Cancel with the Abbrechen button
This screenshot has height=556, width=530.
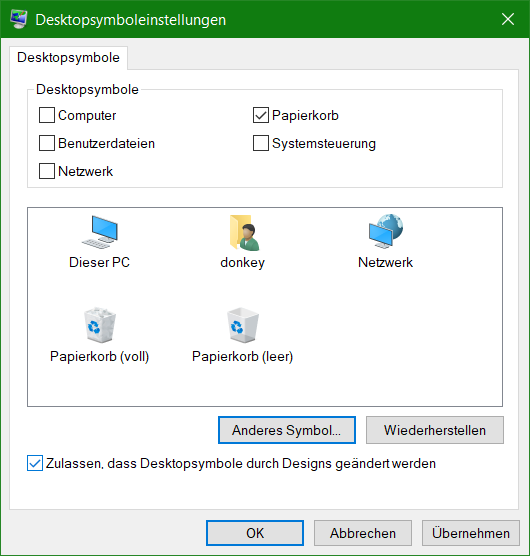[x=363, y=533]
